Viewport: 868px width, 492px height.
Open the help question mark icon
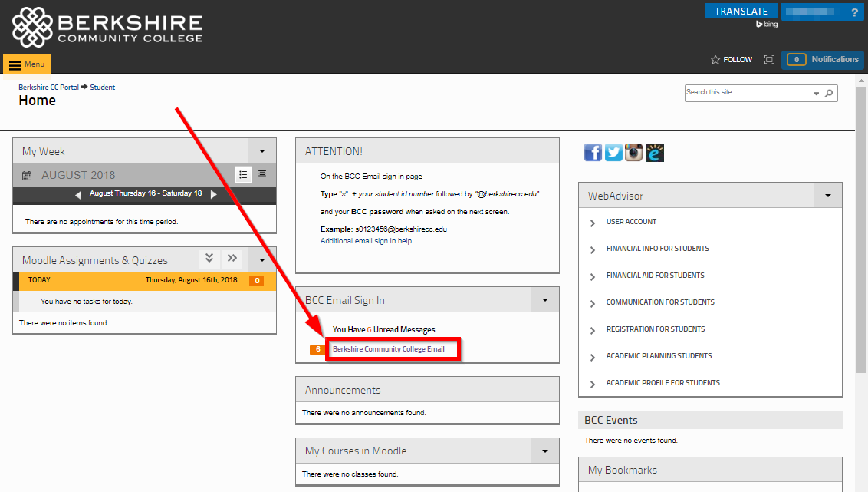pos(854,12)
